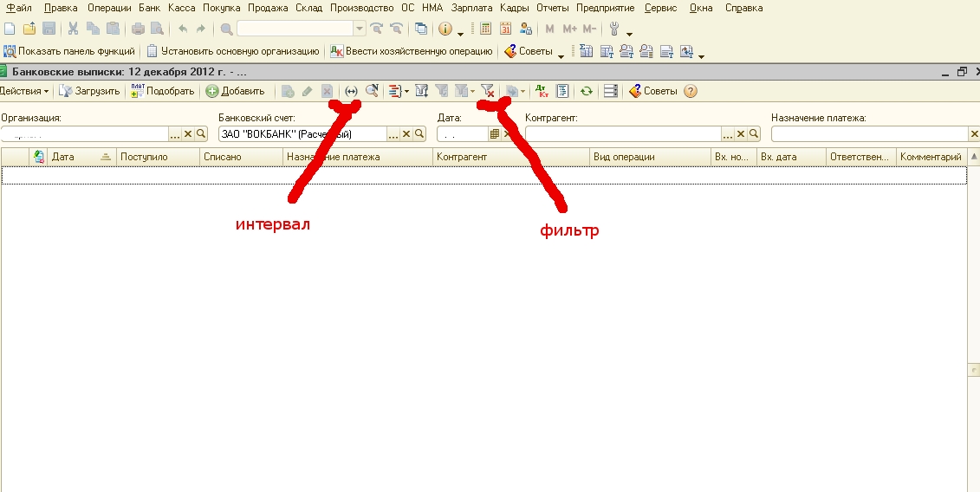Open the Действия dropdown menu
This screenshot has width=980, height=492.
pyautogui.click(x=23, y=91)
